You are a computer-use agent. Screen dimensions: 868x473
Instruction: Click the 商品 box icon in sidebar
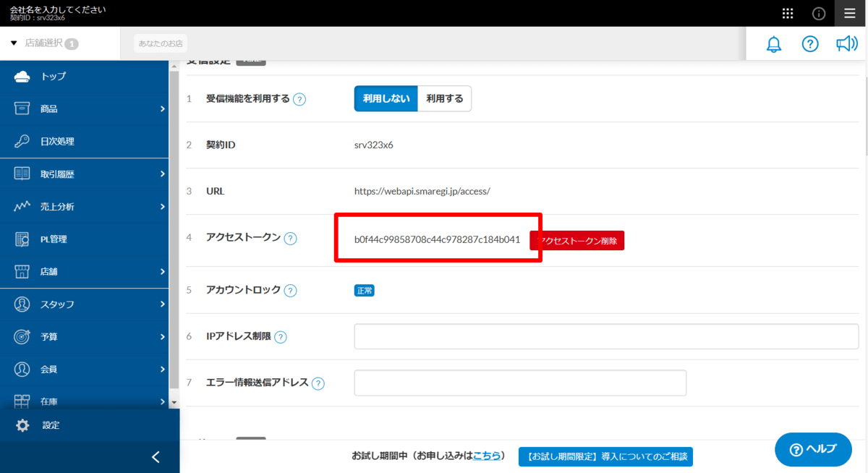[22, 108]
